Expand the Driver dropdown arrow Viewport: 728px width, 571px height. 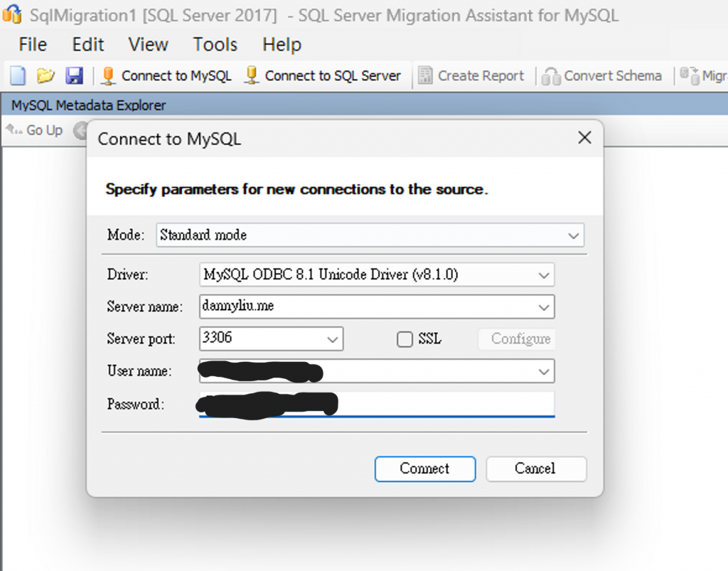(544, 275)
